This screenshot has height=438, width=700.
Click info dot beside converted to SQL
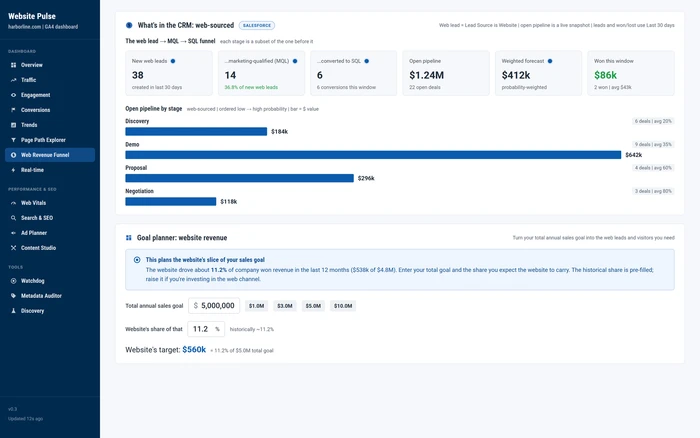367,61
